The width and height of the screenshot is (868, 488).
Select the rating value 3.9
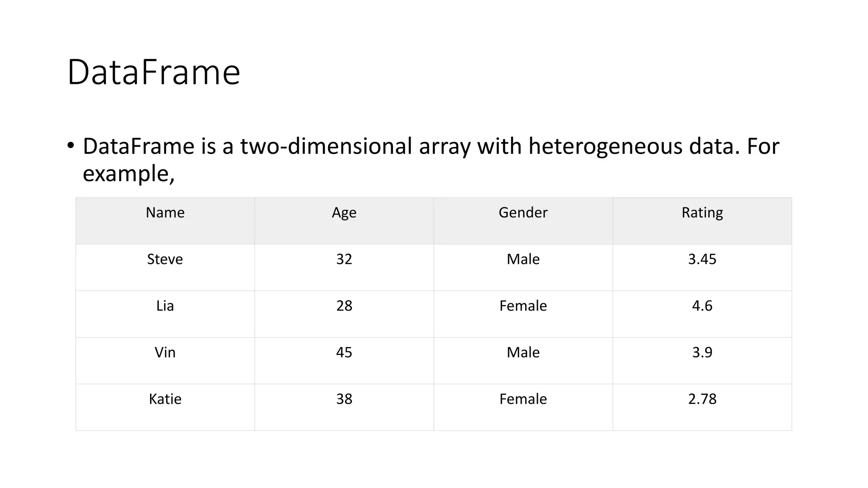pos(702,352)
